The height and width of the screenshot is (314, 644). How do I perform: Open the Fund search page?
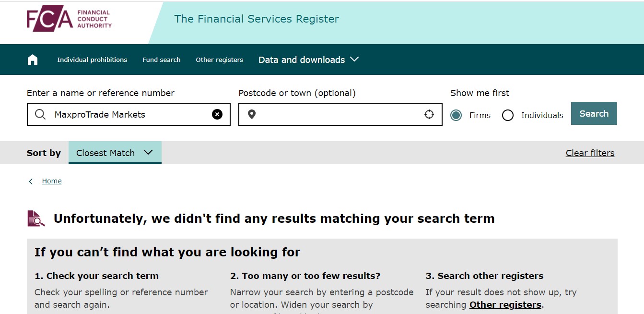point(162,60)
